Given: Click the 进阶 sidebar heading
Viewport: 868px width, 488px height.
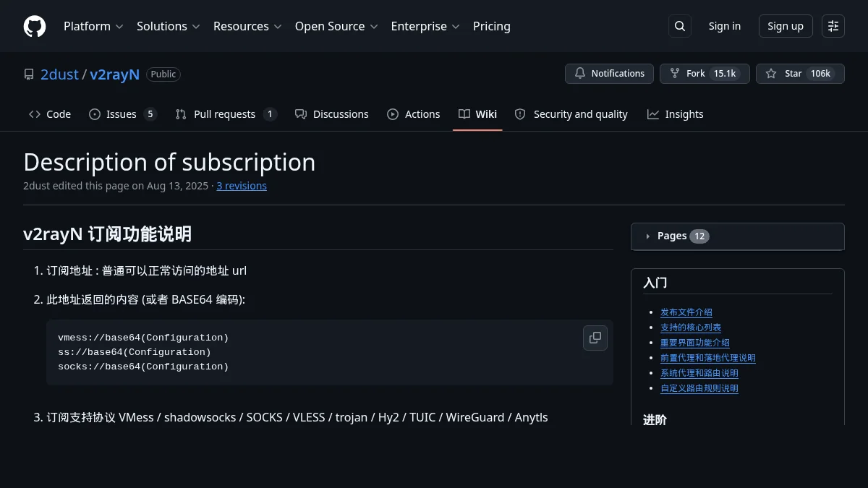Looking at the screenshot, I should point(655,419).
